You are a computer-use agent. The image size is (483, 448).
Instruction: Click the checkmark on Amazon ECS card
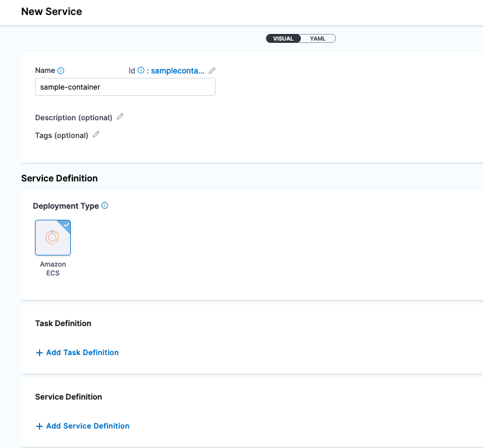click(66, 224)
